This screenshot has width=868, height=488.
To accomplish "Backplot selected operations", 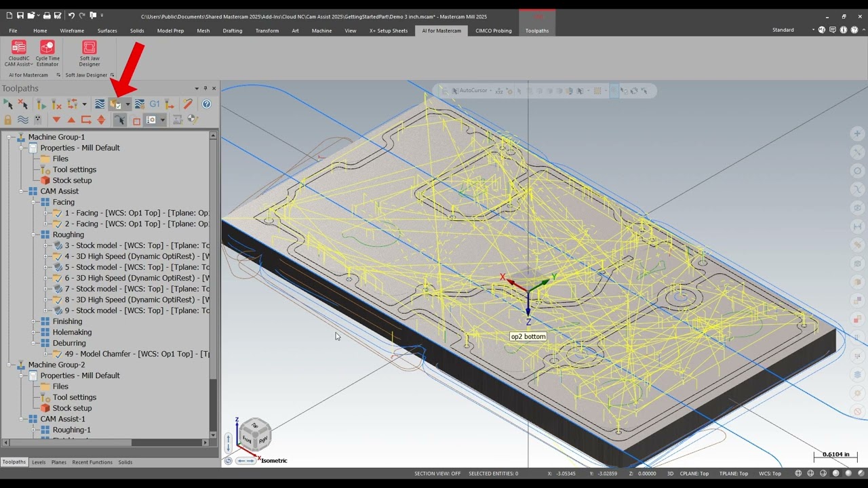I will click(x=100, y=104).
